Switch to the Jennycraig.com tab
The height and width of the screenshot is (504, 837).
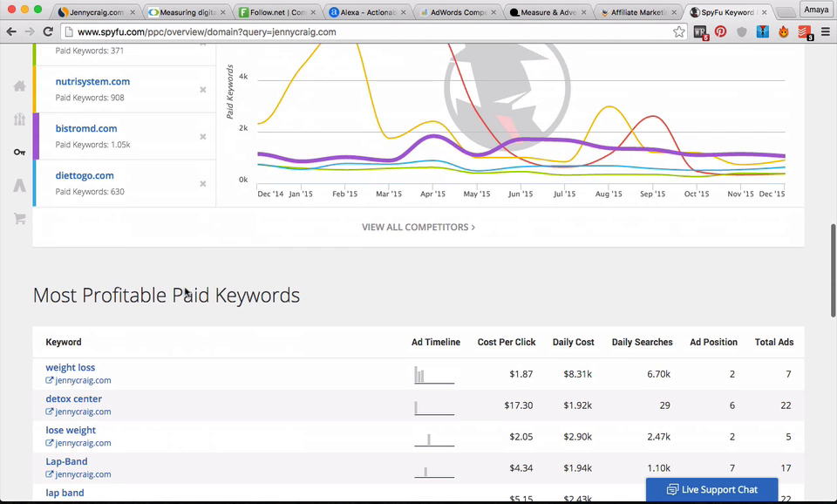click(96, 12)
